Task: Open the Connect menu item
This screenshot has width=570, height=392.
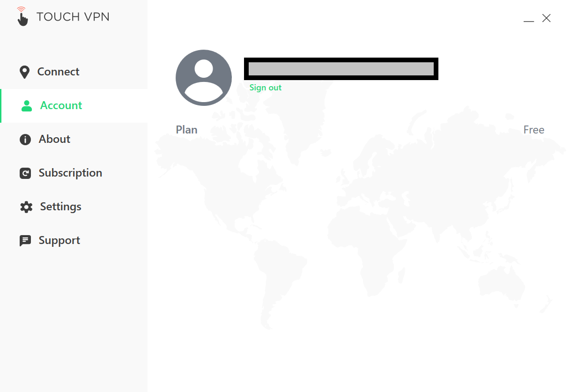Action: [x=74, y=72]
